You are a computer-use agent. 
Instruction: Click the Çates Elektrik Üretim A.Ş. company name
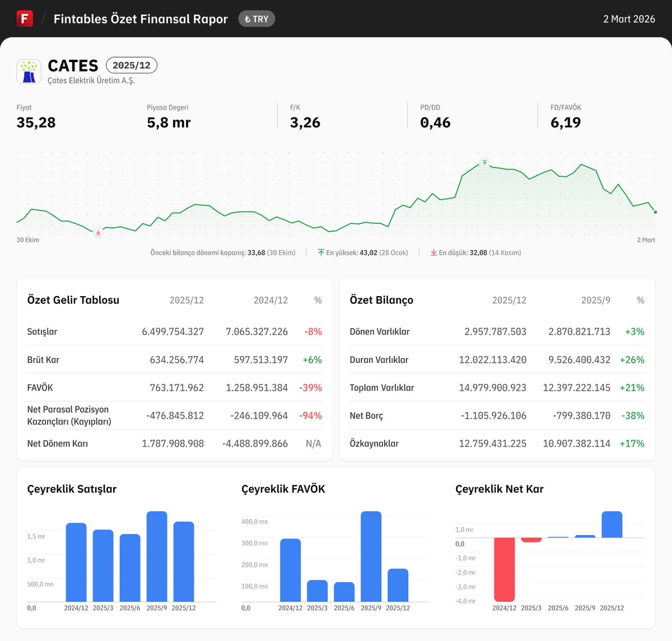[x=91, y=81]
